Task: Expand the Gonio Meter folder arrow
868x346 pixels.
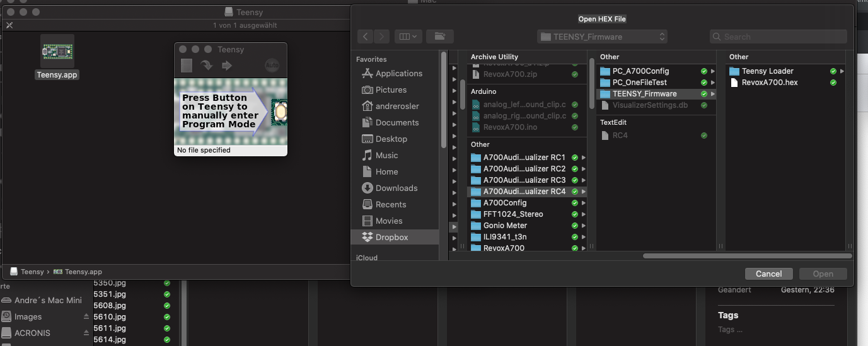Action: [x=583, y=225]
